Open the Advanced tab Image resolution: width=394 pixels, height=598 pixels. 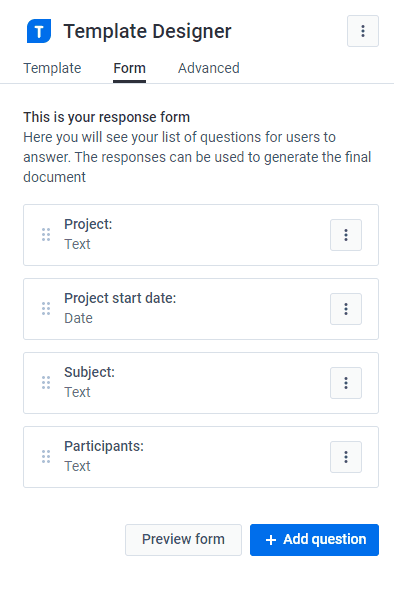[209, 68]
